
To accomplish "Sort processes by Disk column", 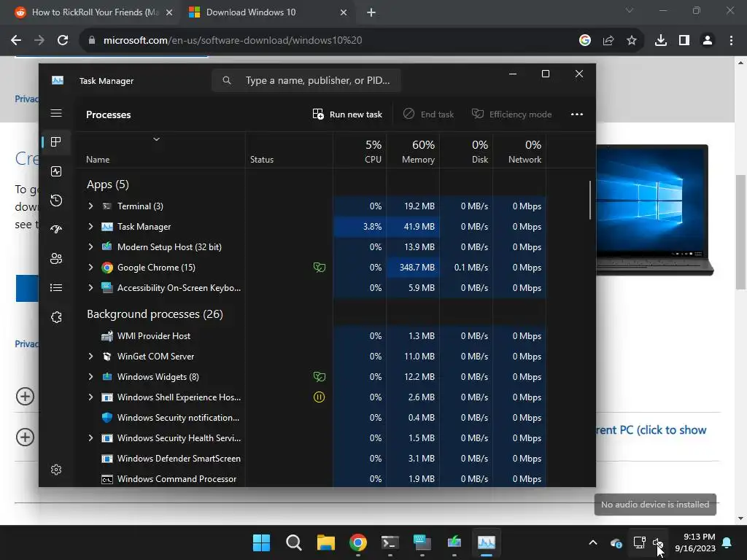I will (466, 151).
